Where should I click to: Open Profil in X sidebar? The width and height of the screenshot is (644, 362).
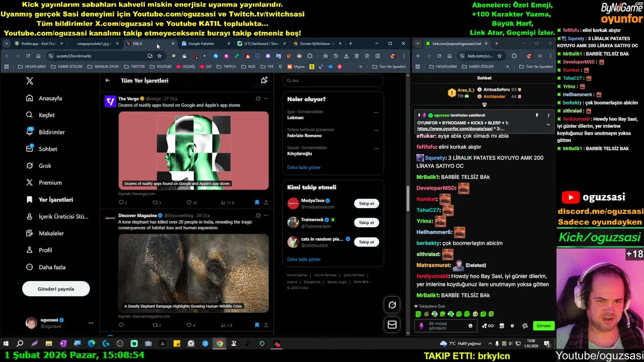pos(39,250)
